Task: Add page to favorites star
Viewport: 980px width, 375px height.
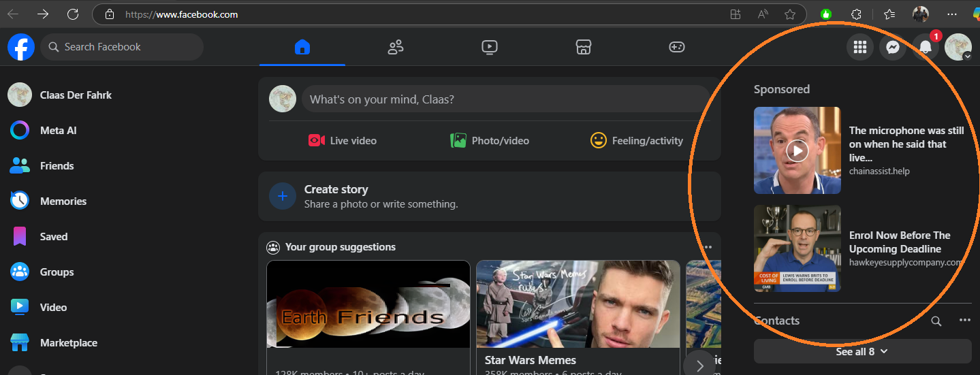Action: click(x=790, y=14)
